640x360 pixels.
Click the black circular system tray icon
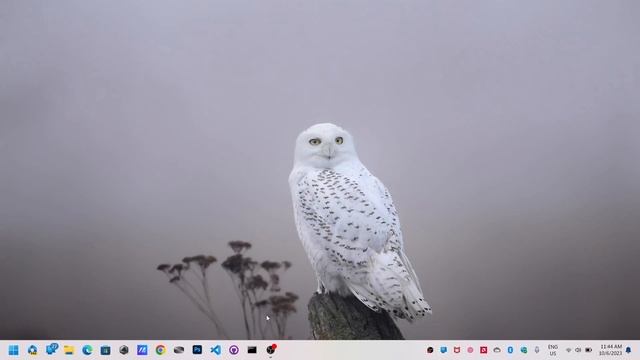[430, 350]
